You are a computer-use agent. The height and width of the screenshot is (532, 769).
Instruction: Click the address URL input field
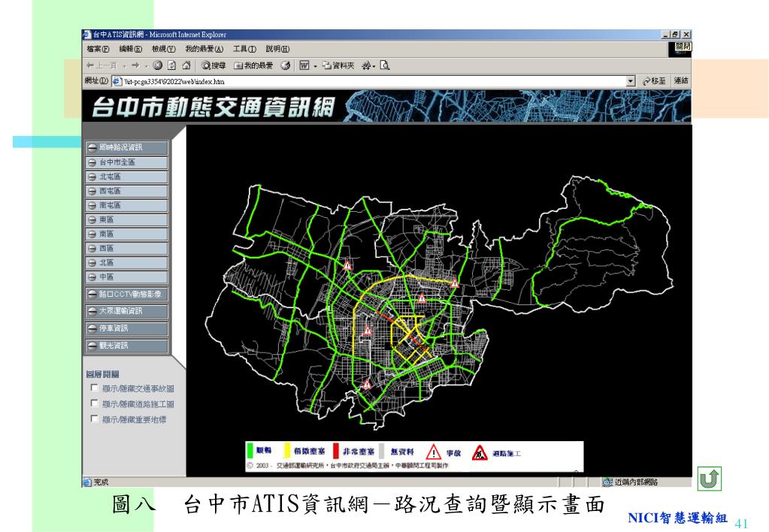373,81
